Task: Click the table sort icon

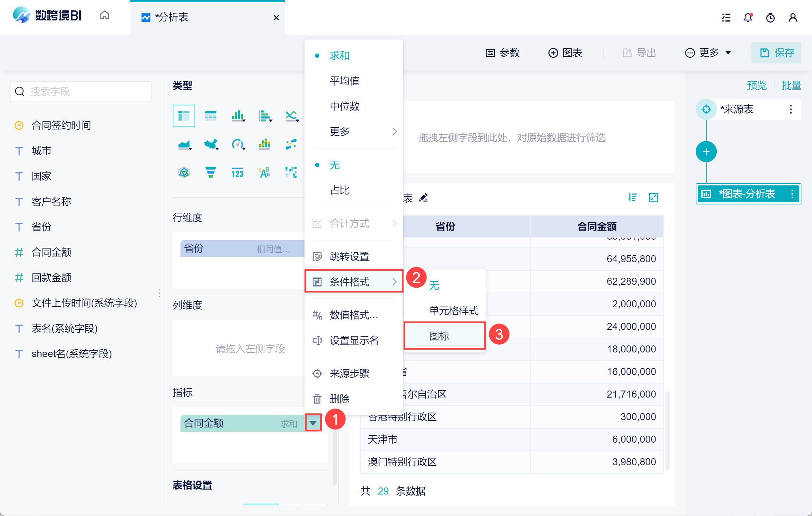Action: click(x=632, y=197)
